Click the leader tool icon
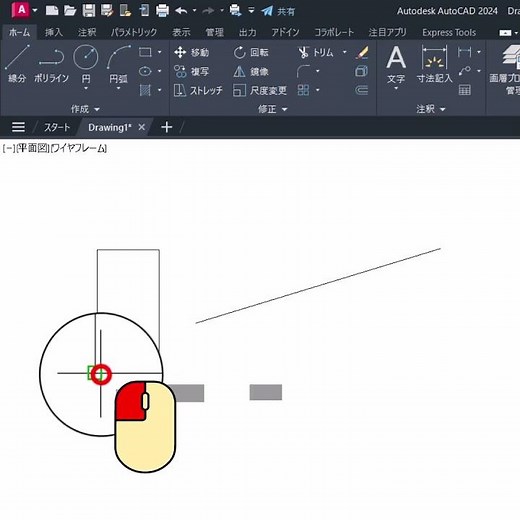 464,71
